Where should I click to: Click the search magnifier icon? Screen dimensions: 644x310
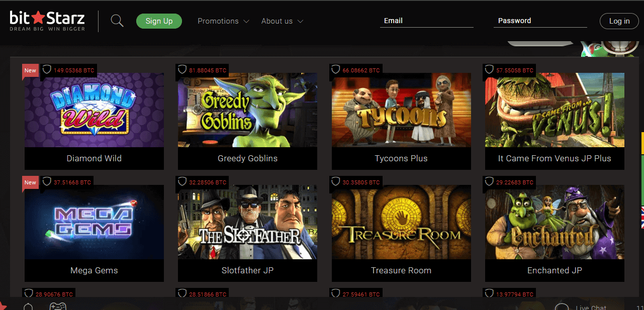click(x=117, y=21)
